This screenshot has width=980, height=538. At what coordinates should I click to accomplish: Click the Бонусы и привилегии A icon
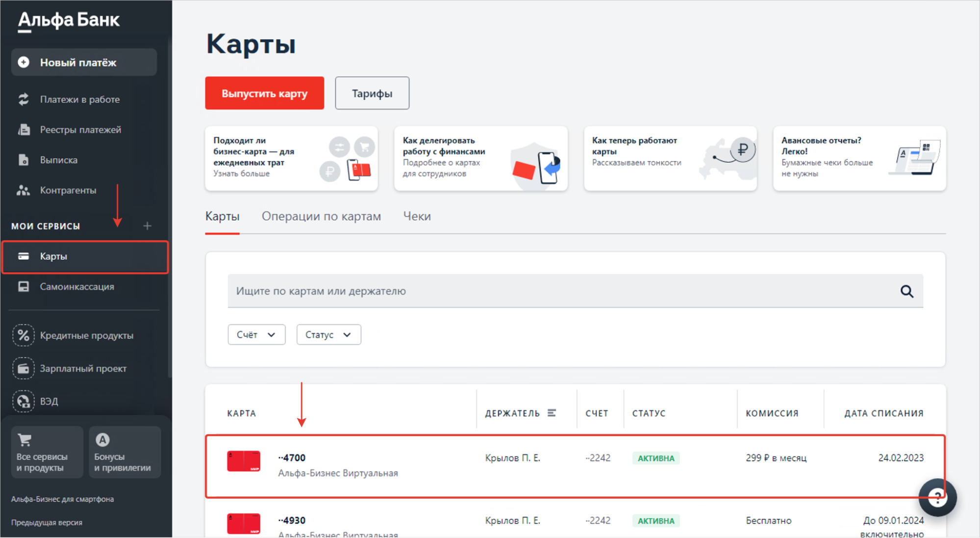[x=102, y=440]
